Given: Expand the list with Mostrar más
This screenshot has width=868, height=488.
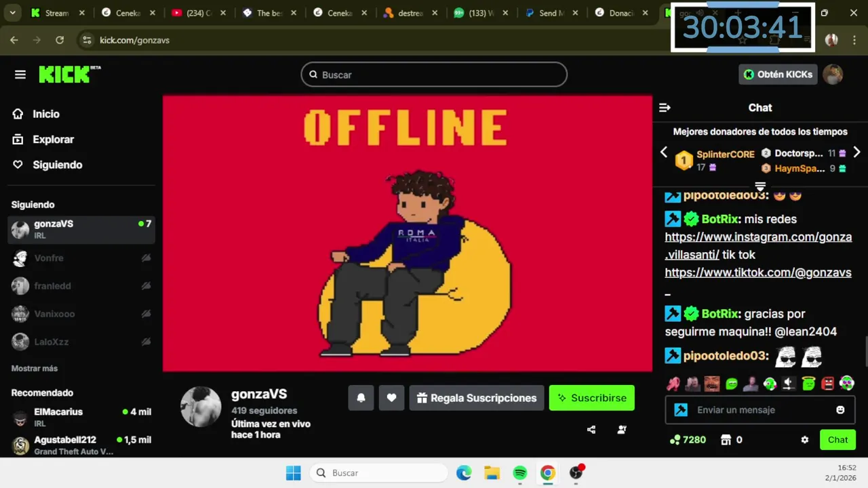Looking at the screenshot, I should 35,368.
